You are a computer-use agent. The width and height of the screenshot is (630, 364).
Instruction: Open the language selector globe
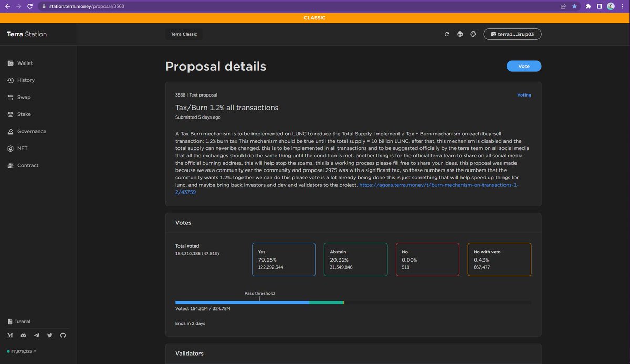[x=459, y=34]
